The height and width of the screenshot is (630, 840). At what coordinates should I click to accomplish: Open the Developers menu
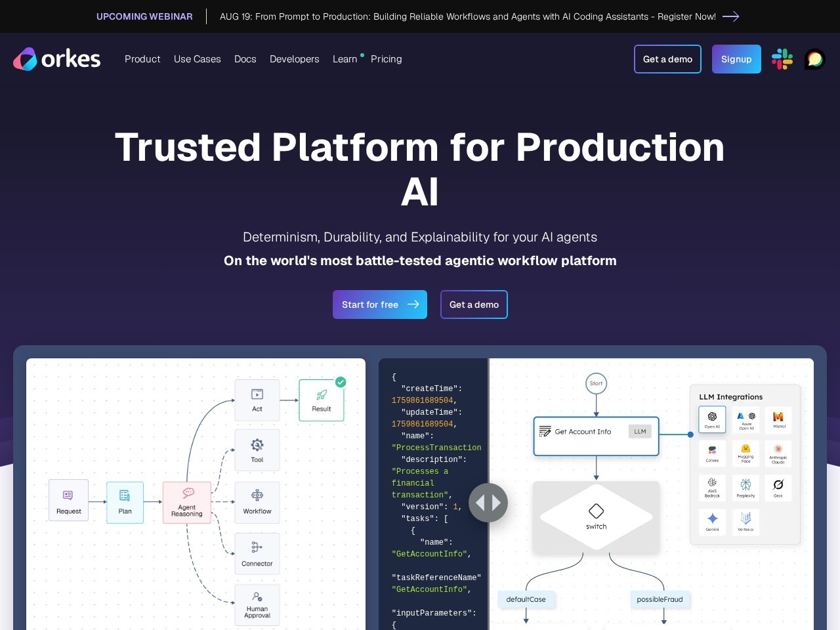point(295,59)
